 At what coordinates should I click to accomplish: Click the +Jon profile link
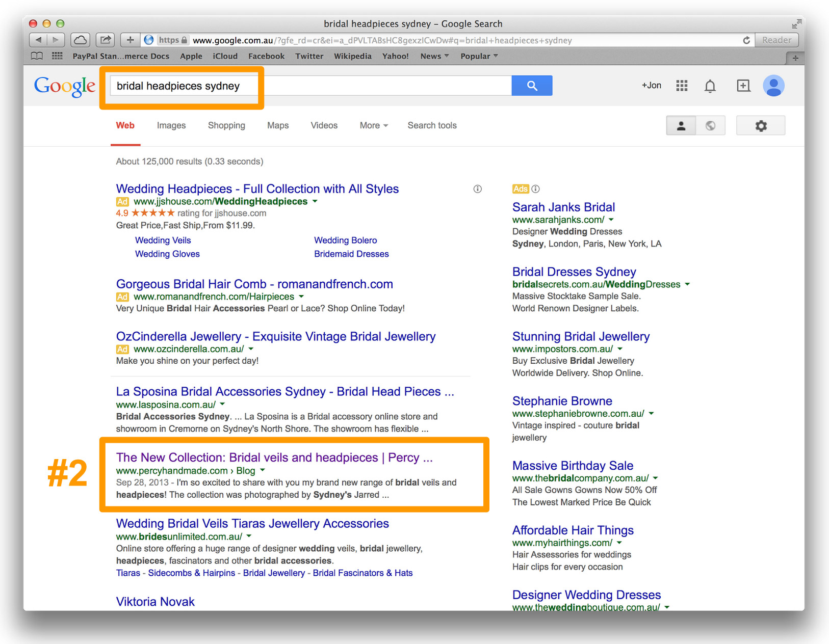coord(652,86)
